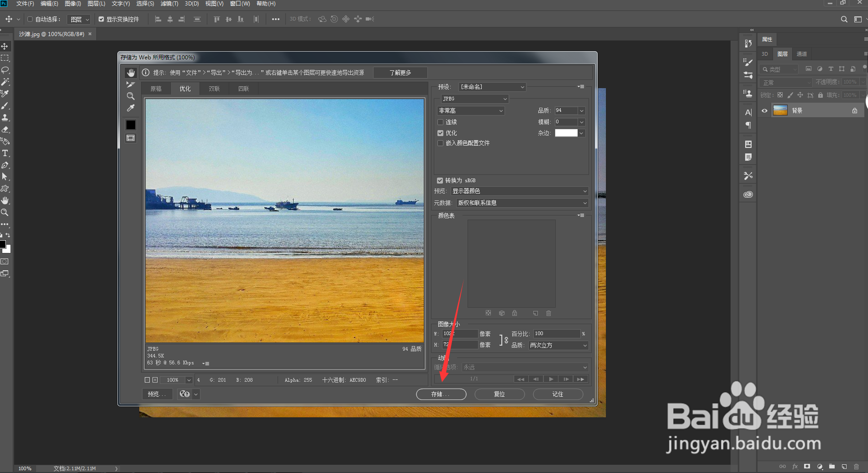The image size is (868, 473).
Task: Select the Eyedropper tool in Save for Web dialog
Action: (131, 108)
